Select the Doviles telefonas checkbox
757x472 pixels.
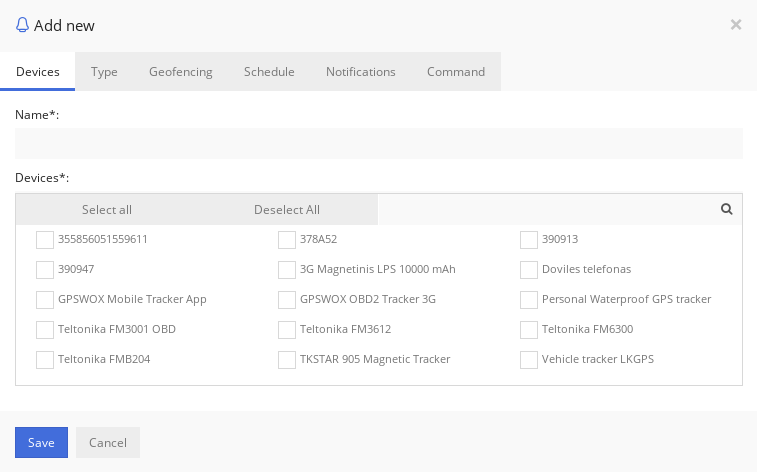(529, 270)
